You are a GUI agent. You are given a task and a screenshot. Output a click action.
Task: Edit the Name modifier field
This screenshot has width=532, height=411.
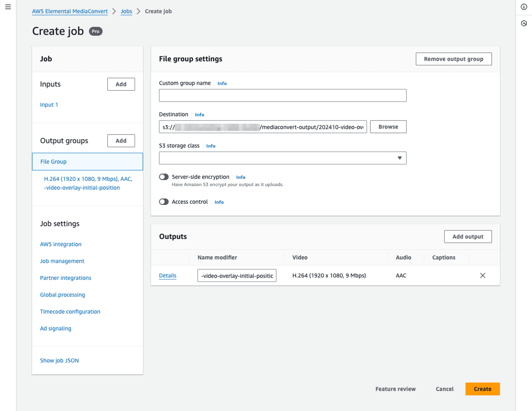[237, 276]
